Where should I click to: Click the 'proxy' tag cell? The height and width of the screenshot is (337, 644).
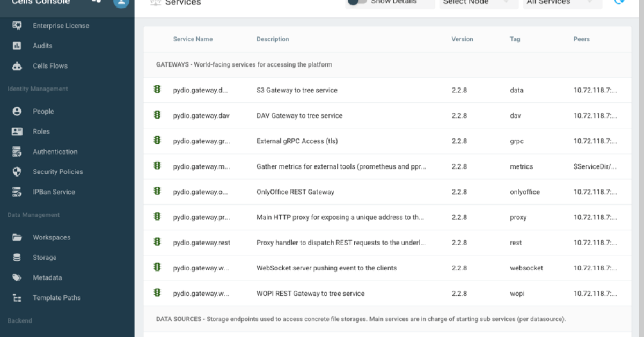coord(518,217)
